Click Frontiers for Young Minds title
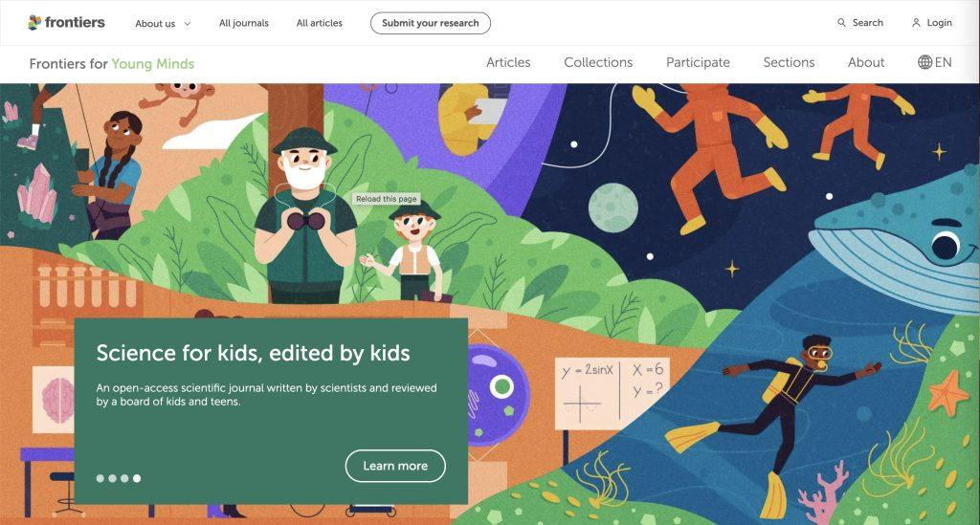This screenshot has width=980, height=525. [x=112, y=64]
